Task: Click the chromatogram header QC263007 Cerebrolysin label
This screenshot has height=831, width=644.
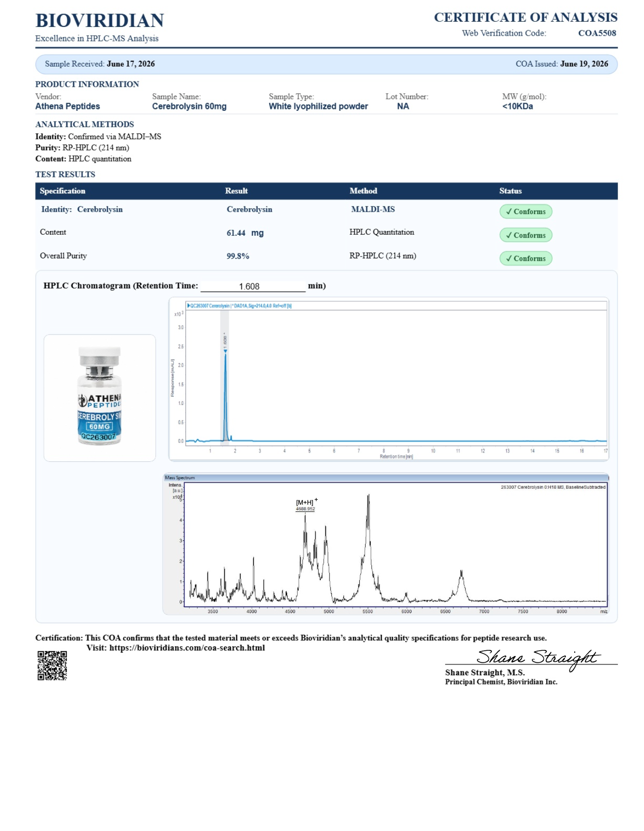Action: coord(239,306)
